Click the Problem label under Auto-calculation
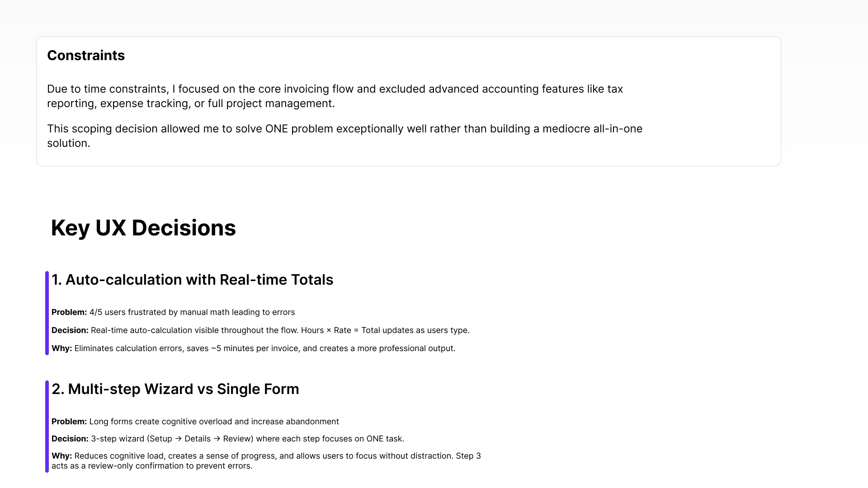 coord(69,312)
